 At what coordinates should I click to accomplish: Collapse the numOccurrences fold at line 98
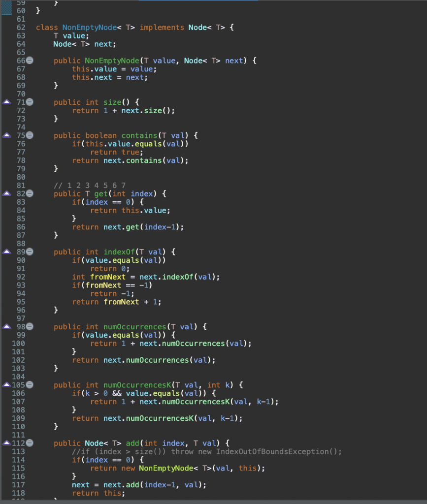point(30,327)
